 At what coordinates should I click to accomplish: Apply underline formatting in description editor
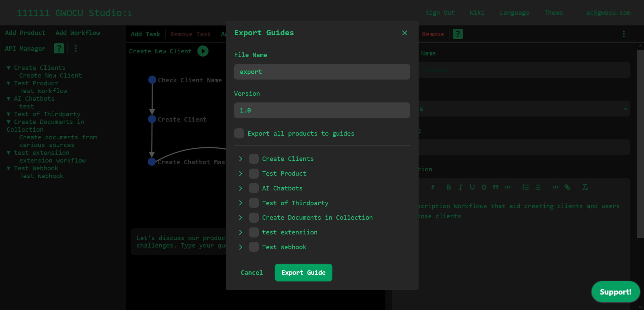[x=472, y=187]
